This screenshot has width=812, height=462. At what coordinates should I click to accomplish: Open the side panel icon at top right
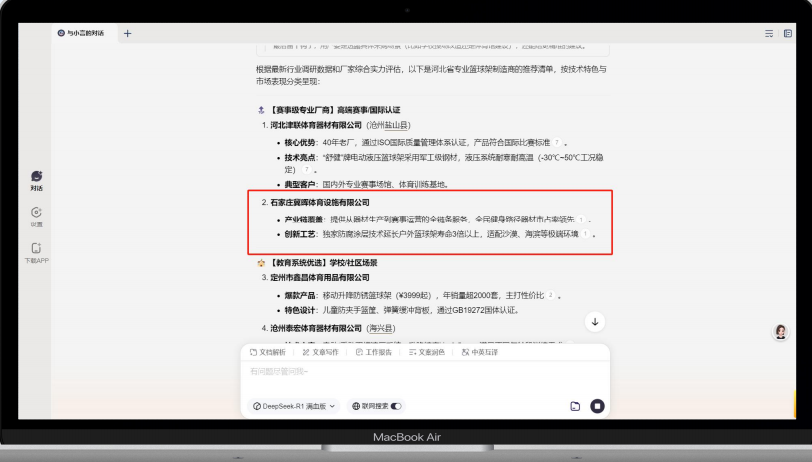(x=788, y=33)
